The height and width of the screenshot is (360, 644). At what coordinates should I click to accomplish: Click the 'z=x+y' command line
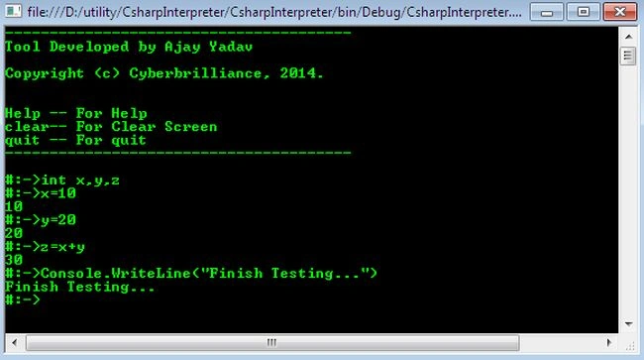click(x=45, y=247)
